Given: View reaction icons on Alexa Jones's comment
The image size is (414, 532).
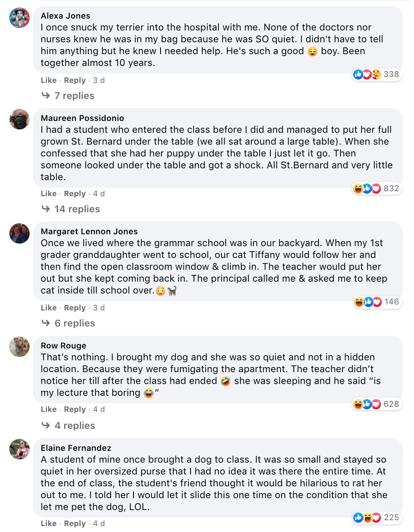Looking at the screenshot, I should point(367,74).
